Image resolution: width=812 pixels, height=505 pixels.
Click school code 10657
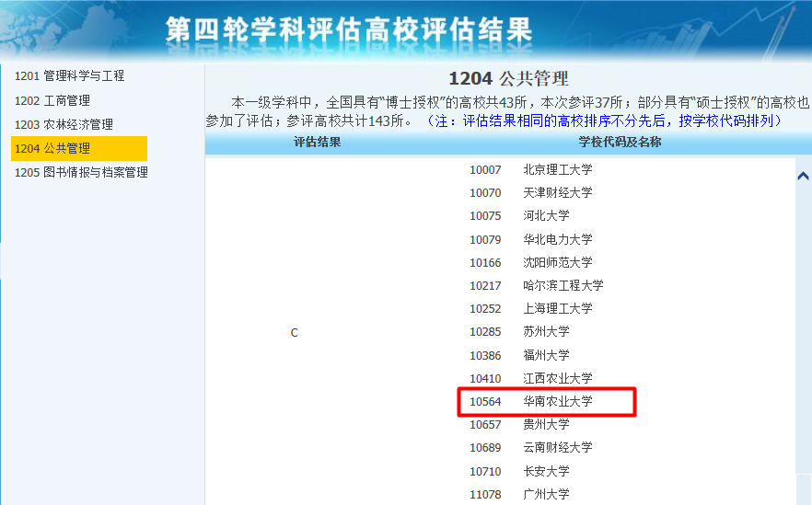pyautogui.click(x=485, y=425)
